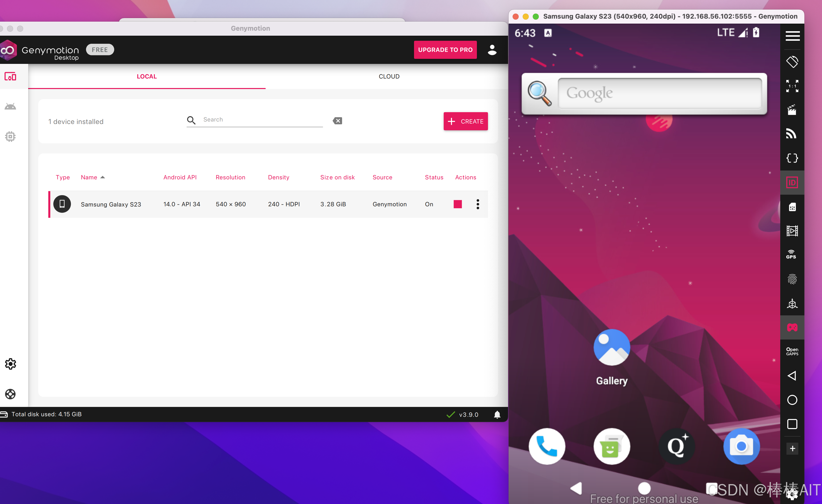This screenshot has width=822, height=504.
Task: Click the phone type icon in device row
Action: click(x=62, y=204)
